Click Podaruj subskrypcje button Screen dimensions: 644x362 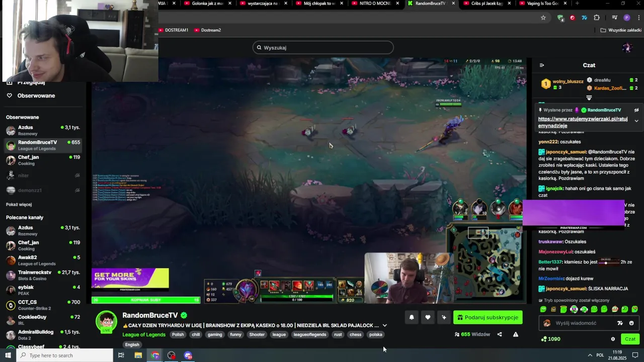point(488,317)
